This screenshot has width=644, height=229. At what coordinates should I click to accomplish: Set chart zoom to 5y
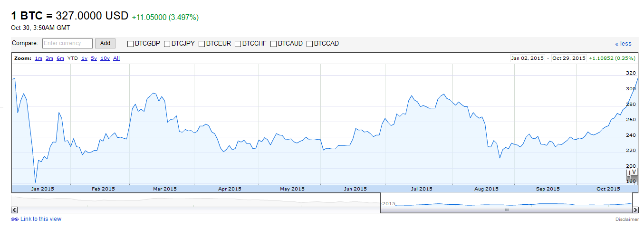pyautogui.click(x=94, y=58)
